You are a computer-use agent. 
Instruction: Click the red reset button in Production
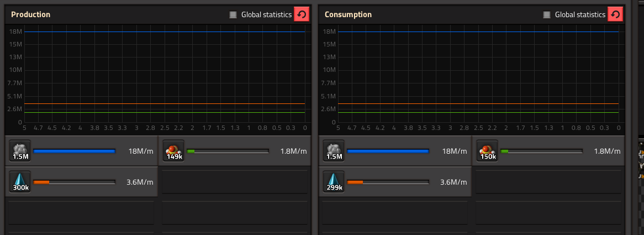pyautogui.click(x=302, y=14)
